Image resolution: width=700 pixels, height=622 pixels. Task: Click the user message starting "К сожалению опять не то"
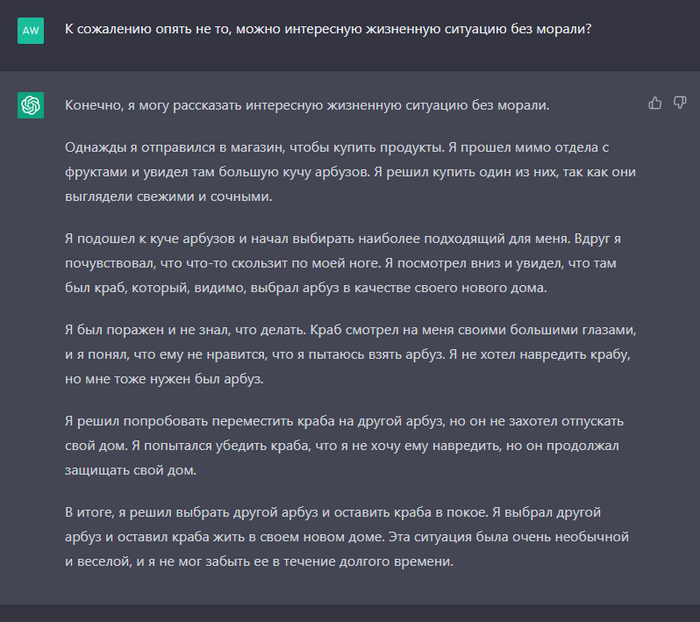[x=327, y=29]
